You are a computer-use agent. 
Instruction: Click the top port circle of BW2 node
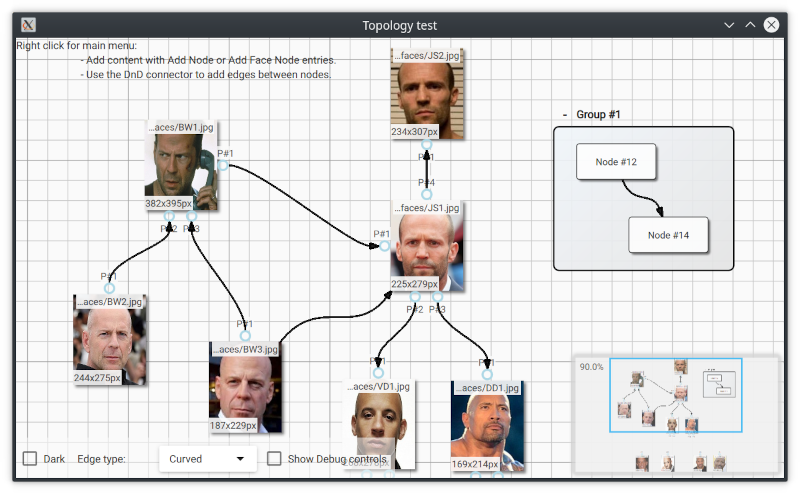[109, 288]
